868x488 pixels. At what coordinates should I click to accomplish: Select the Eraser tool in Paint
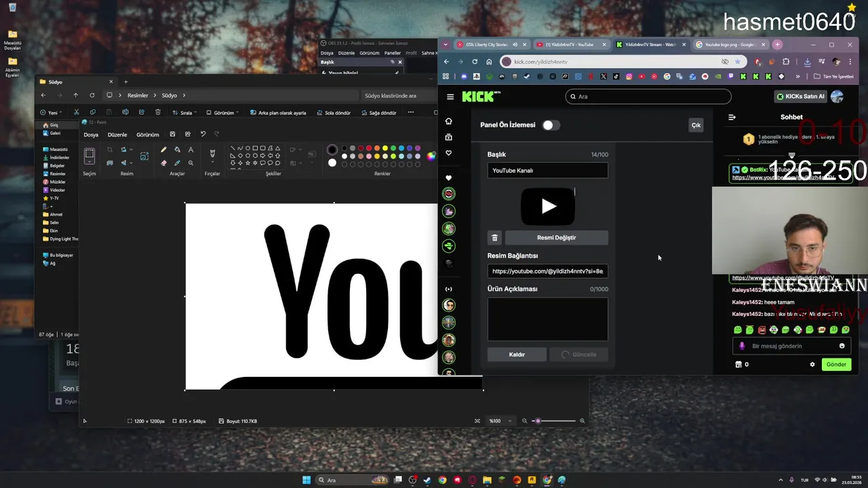pyautogui.click(x=163, y=163)
